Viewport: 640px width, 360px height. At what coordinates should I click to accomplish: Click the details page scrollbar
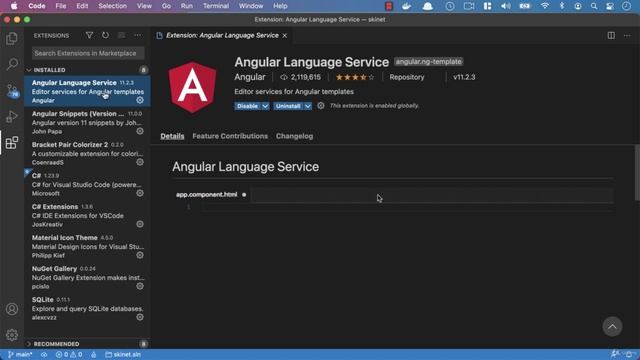point(637,172)
